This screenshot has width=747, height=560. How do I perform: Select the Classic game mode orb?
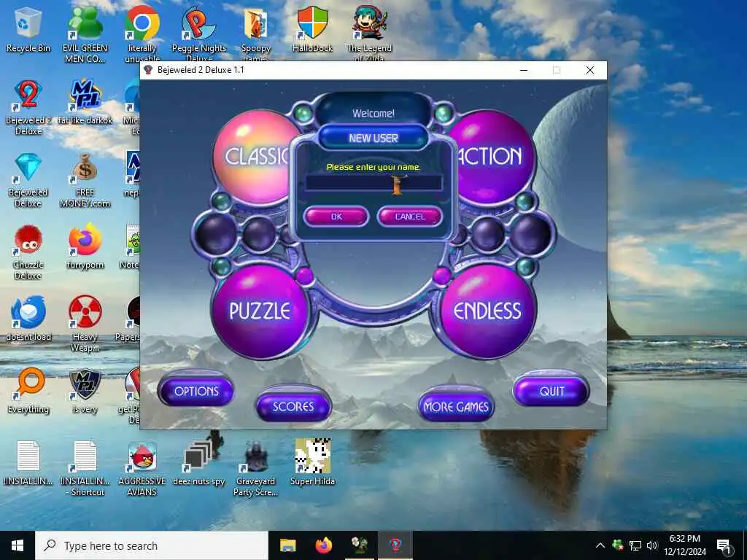255,157
